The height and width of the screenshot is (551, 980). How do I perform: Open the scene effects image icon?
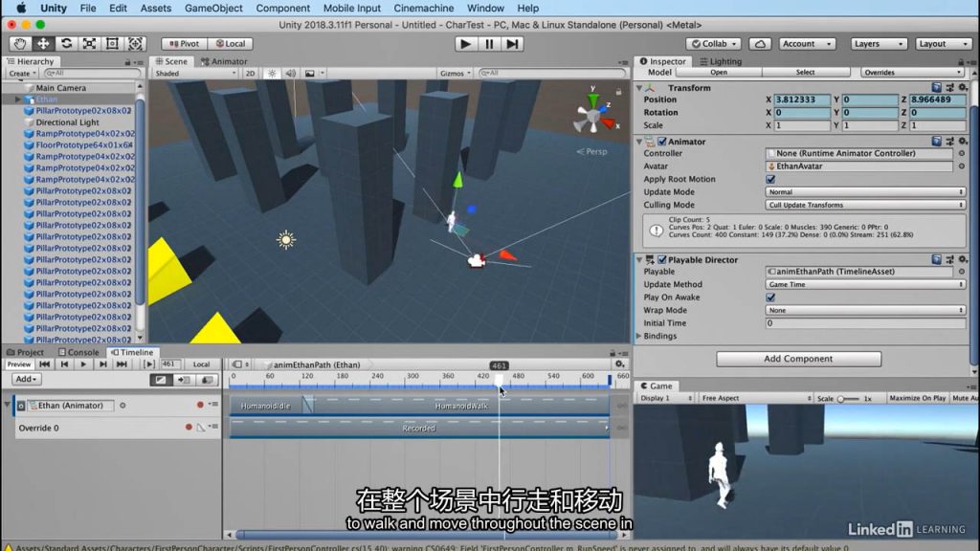310,73
